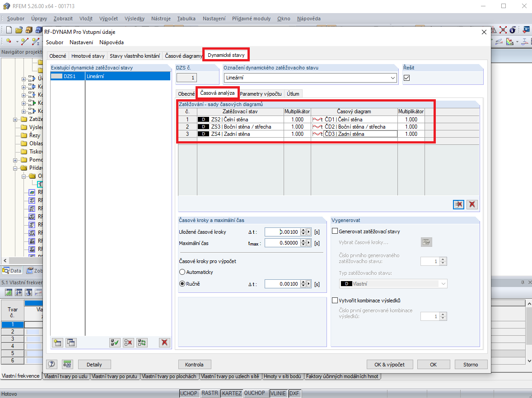Click the Ručně Δt stepper arrows

(303, 284)
